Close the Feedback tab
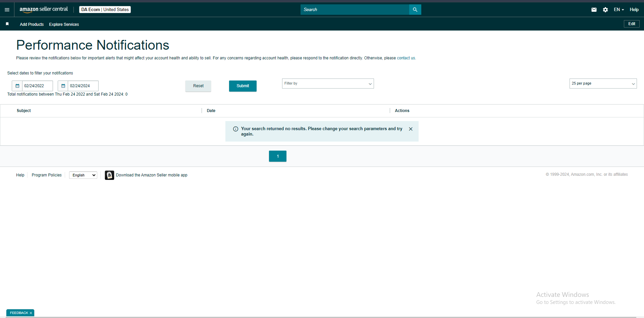The image size is (644, 318). tap(31, 313)
